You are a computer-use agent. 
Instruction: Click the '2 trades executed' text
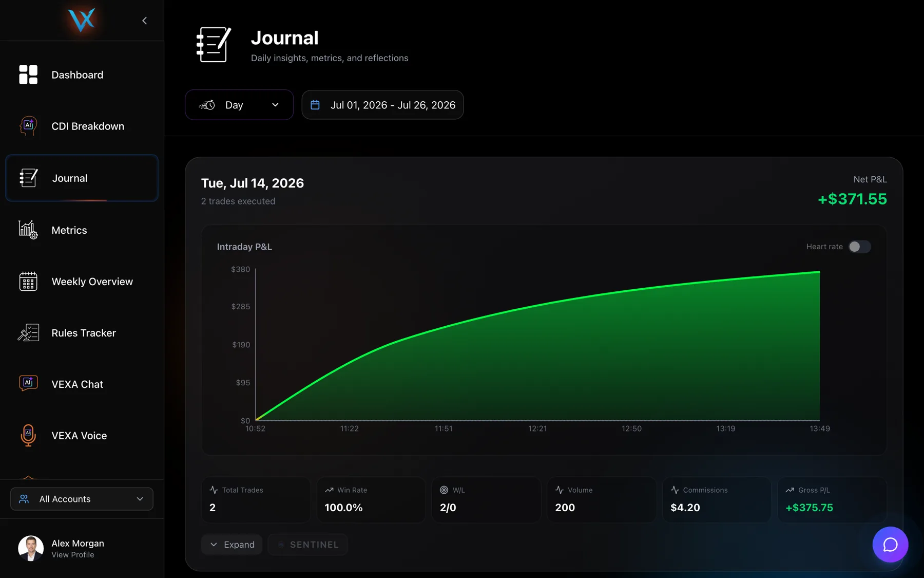click(238, 201)
